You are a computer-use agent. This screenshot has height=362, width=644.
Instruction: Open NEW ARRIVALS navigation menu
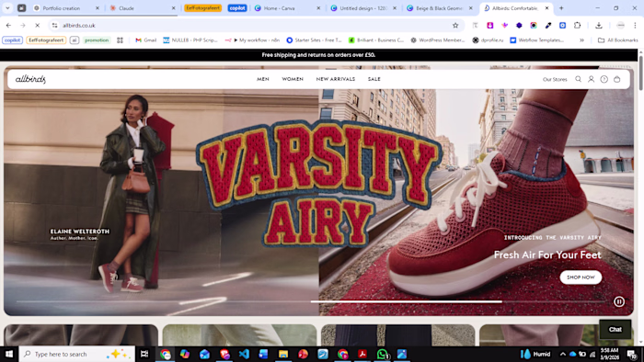[336, 79]
